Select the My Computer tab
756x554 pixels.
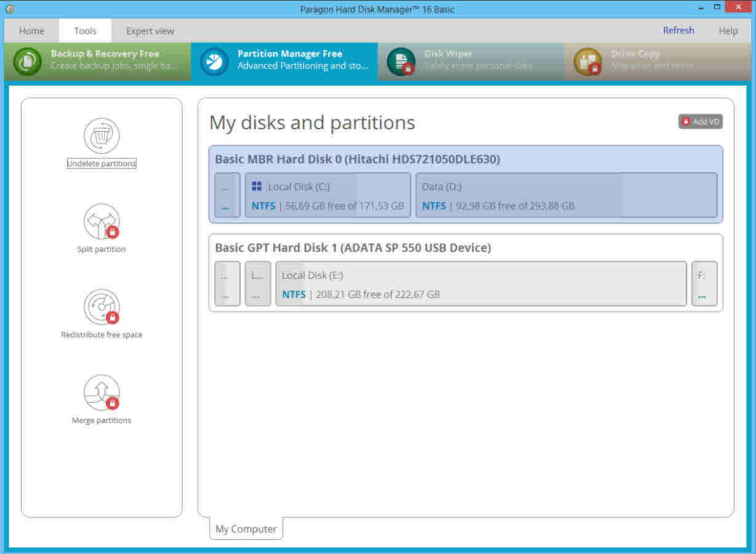click(x=246, y=529)
